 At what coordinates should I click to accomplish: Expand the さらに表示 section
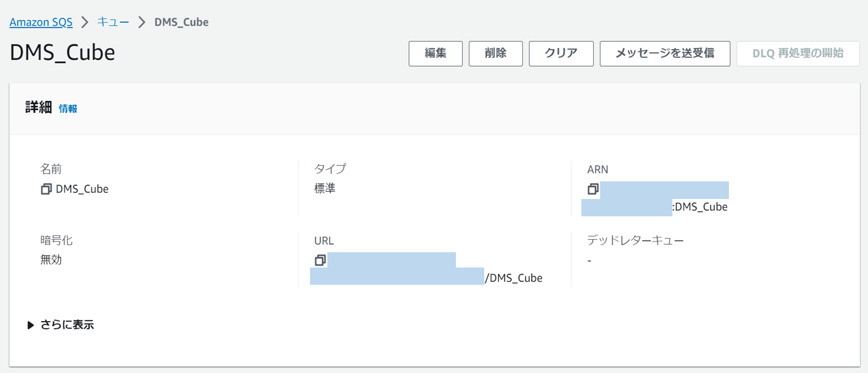point(61,325)
